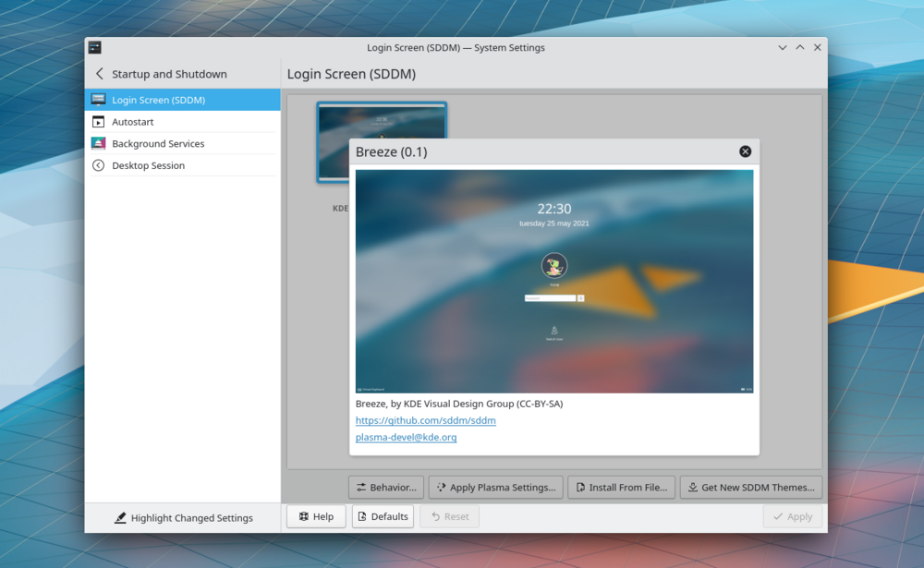
Task: Minimize the System Settings window
Action: click(782, 47)
